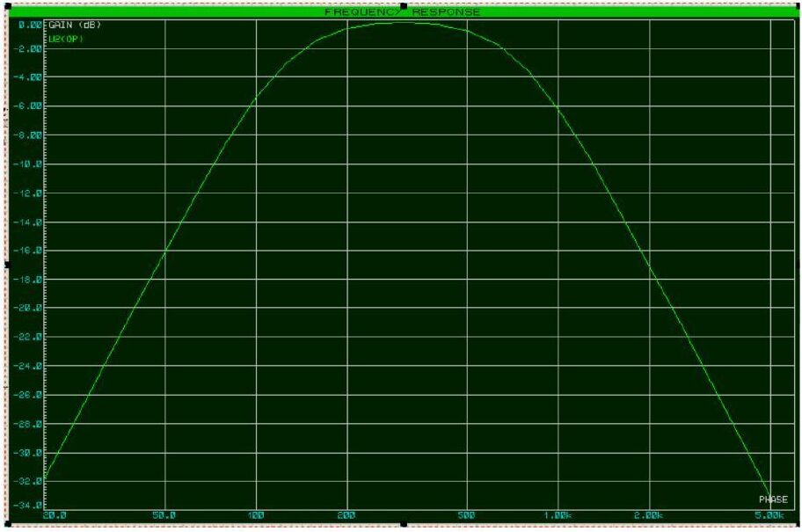
Task: Click the -20.0 gain axis value
Action: point(29,308)
